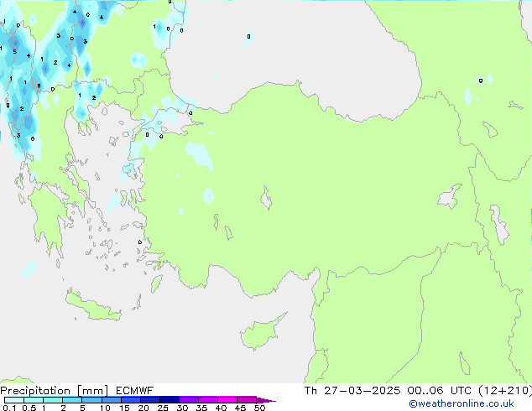The height and width of the screenshot is (411, 532).
Task: Click the 1–2 mm legend swatch
Action: click(x=53, y=400)
